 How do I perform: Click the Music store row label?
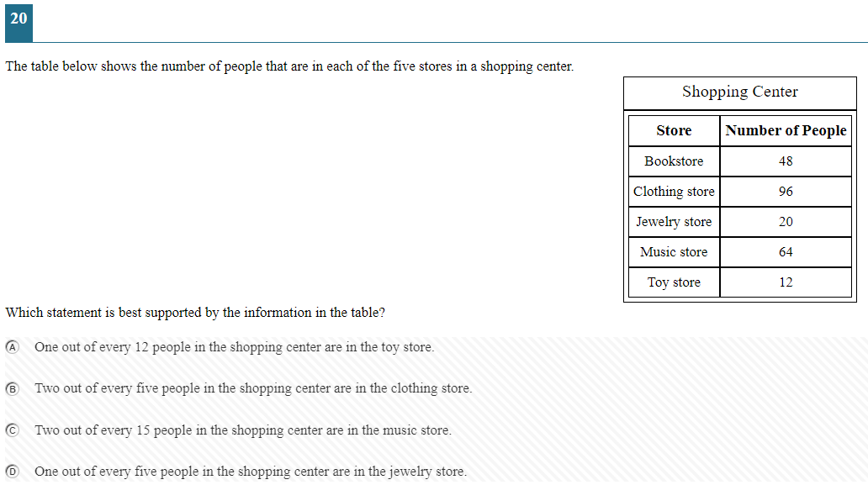click(674, 252)
